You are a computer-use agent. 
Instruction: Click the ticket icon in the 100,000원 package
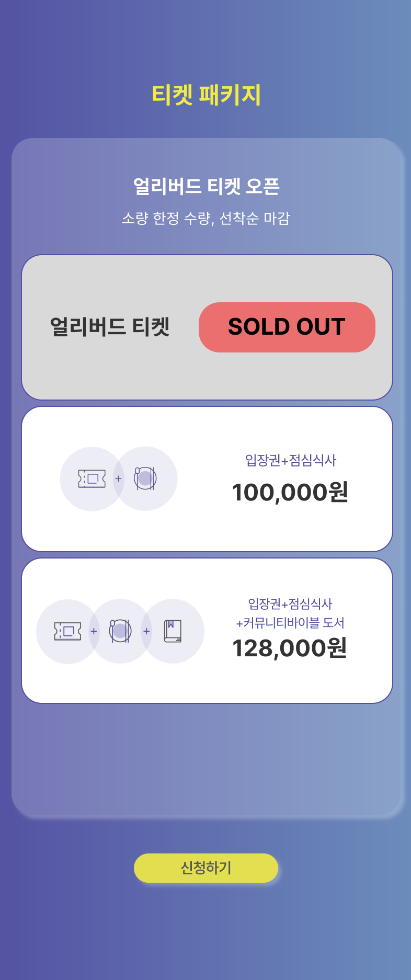pos(92,478)
